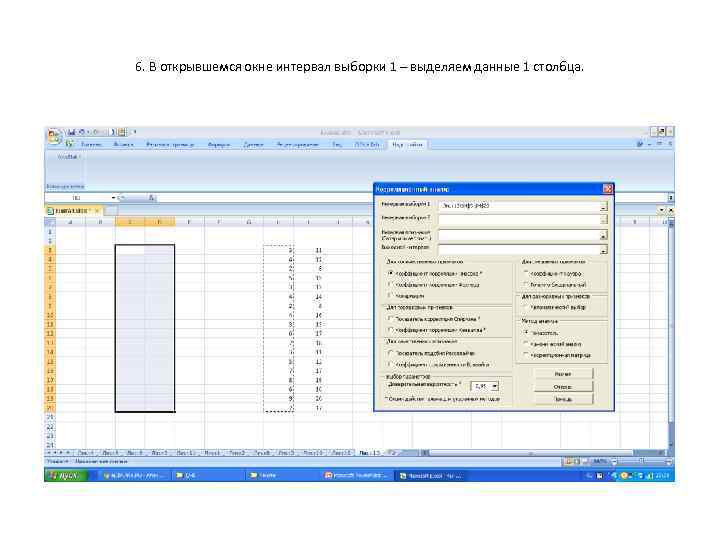This screenshot has width=720, height=540.
Task: Click range selector icon for third interval field
Action: (603, 236)
